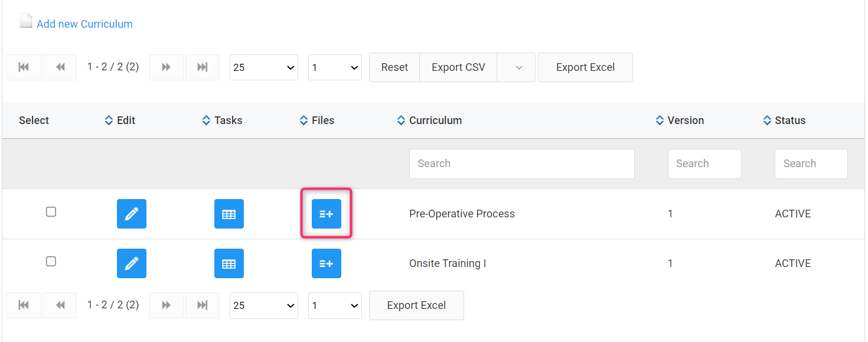This screenshot has height=342, width=868.
Task: Sort by Tasks column header
Action: 222,120
